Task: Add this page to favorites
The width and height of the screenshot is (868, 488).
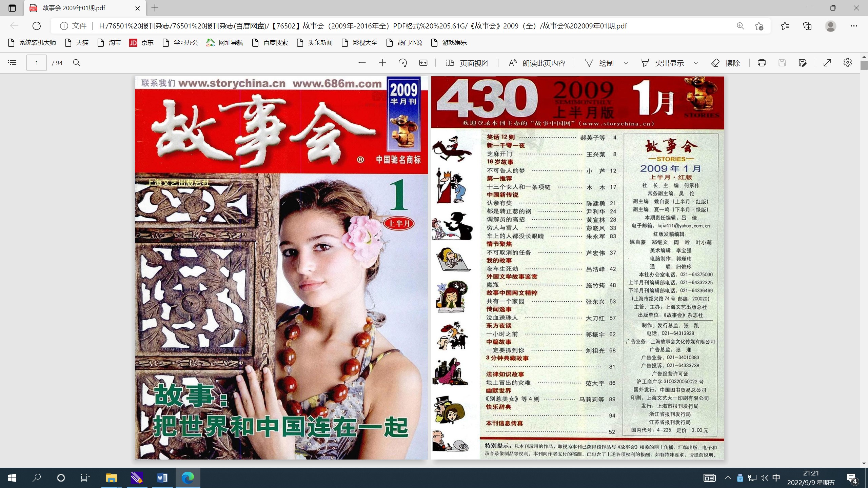Action: coord(759,26)
